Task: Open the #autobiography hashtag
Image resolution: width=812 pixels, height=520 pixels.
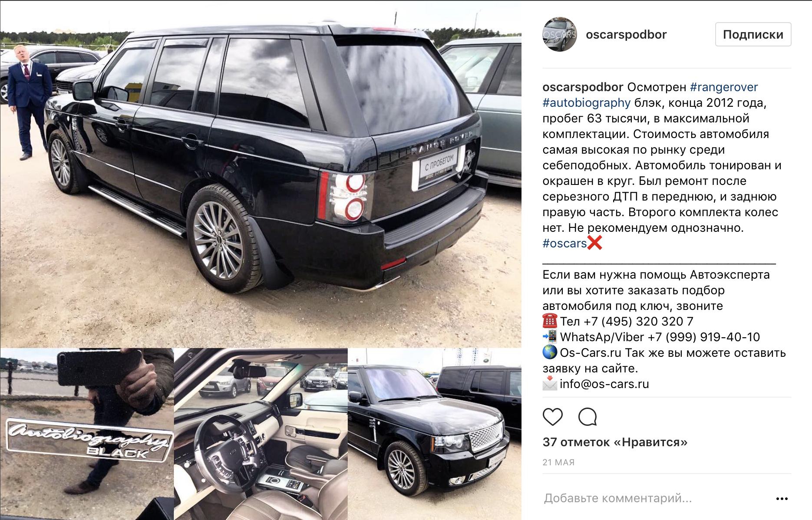Action: [x=586, y=103]
